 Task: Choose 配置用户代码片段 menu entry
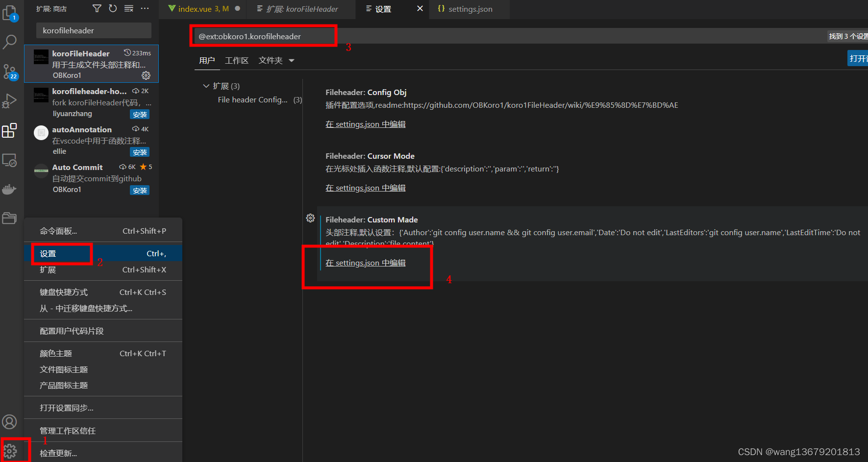103,331
